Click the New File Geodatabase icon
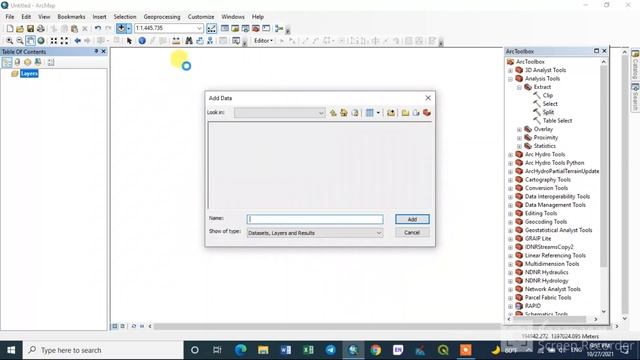 416,113
